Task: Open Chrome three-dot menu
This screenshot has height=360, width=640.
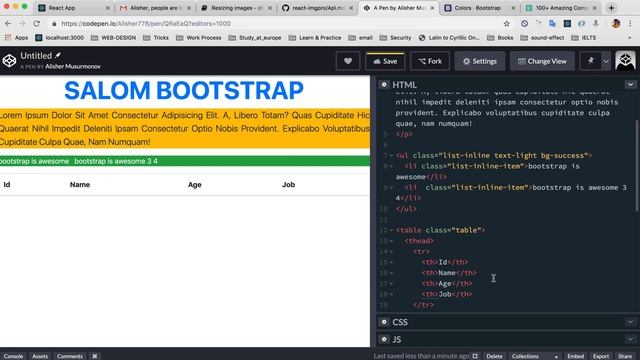Action: 631,24
